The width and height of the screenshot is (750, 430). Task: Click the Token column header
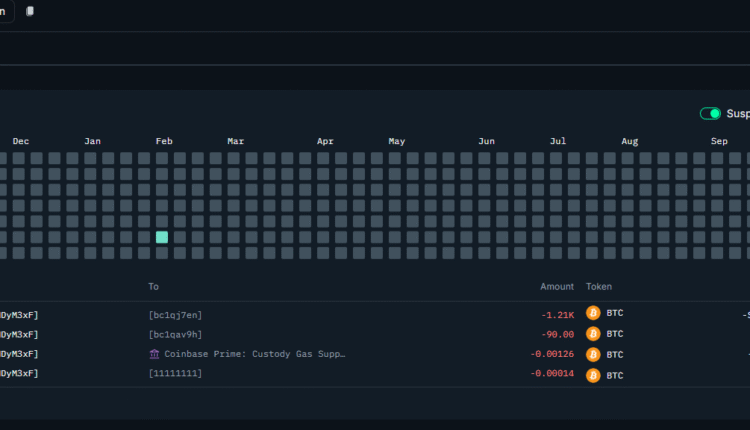pos(599,287)
